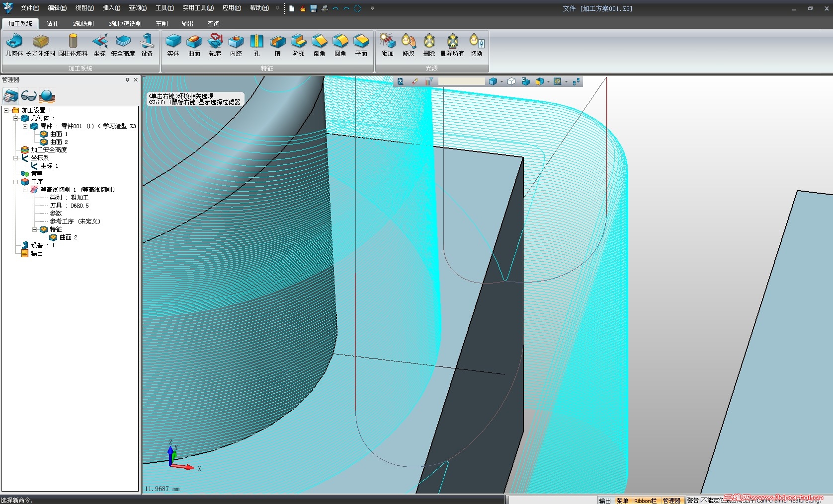Collapse the 加工设置 1 tree node
Image resolution: width=833 pixels, height=504 pixels.
[6, 110]
